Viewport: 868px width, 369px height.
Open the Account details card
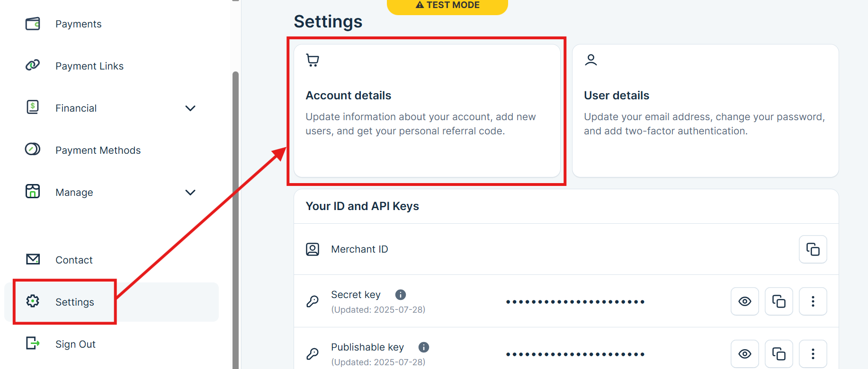(x=427, y=111)
